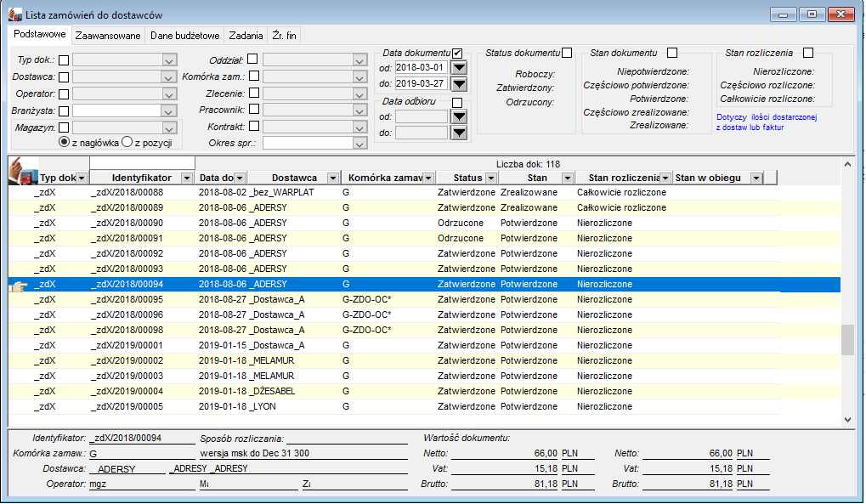Image resolution: width=866 pixels, height=504 pixels.
Task: Open Data dokumentu 'od' date picker arrow
Action: tap(459, 68)
